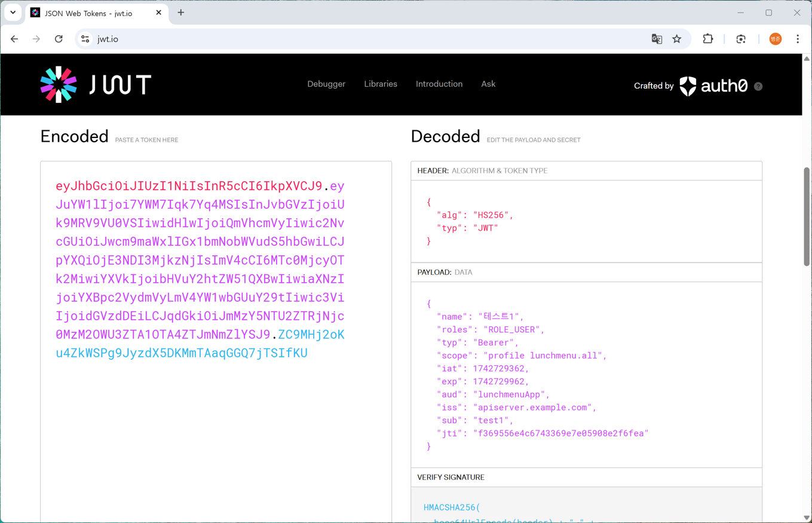Click the screenshot capture toolbar icon
This screenshot has width=812, height=523.
point(741,39)
